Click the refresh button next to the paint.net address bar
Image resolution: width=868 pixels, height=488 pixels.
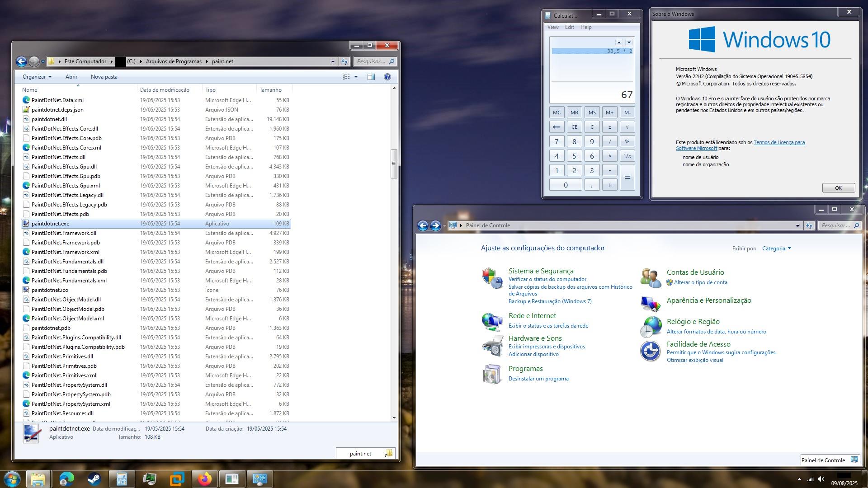click(x=344, y=61)
